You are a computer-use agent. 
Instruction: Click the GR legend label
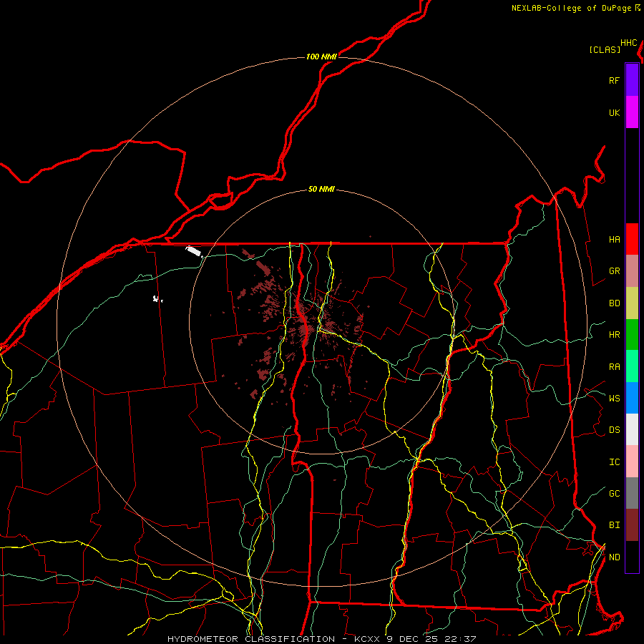[x=614, y=271]
